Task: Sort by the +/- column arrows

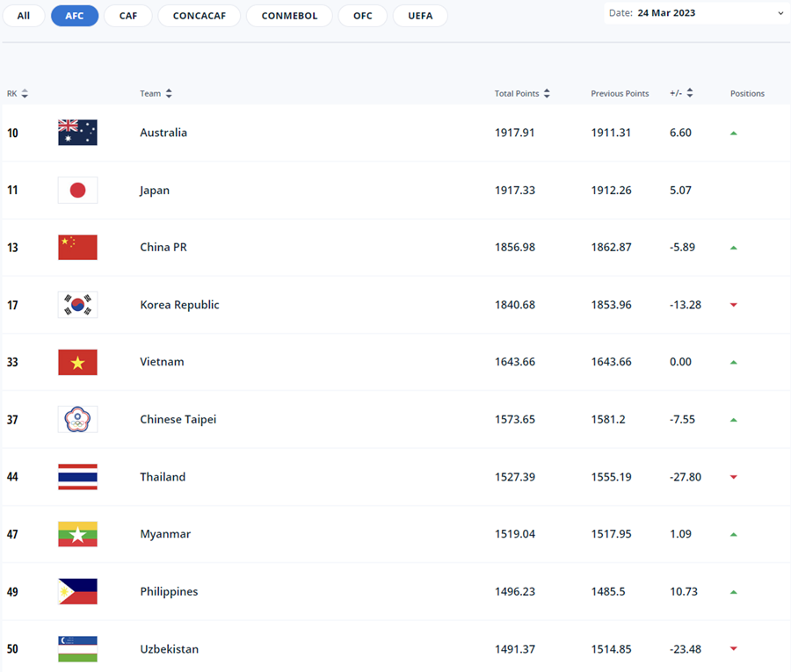Action: pos(690,93)
